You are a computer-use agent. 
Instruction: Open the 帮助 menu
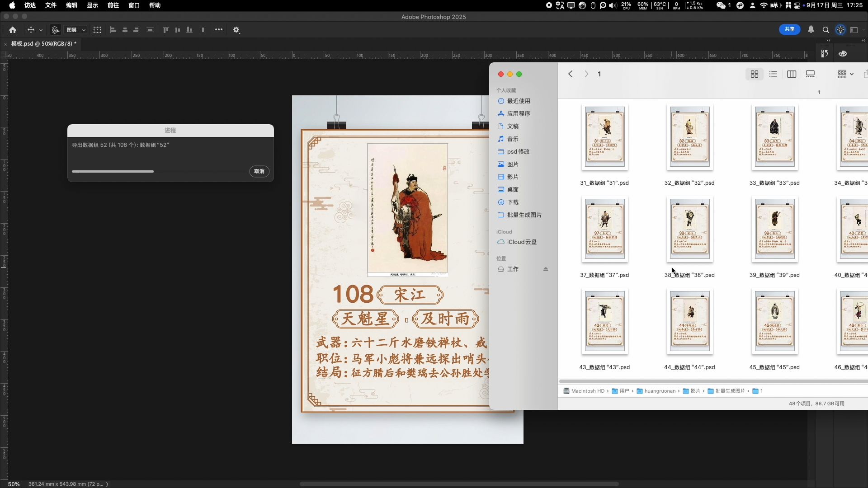coord(155,5)
